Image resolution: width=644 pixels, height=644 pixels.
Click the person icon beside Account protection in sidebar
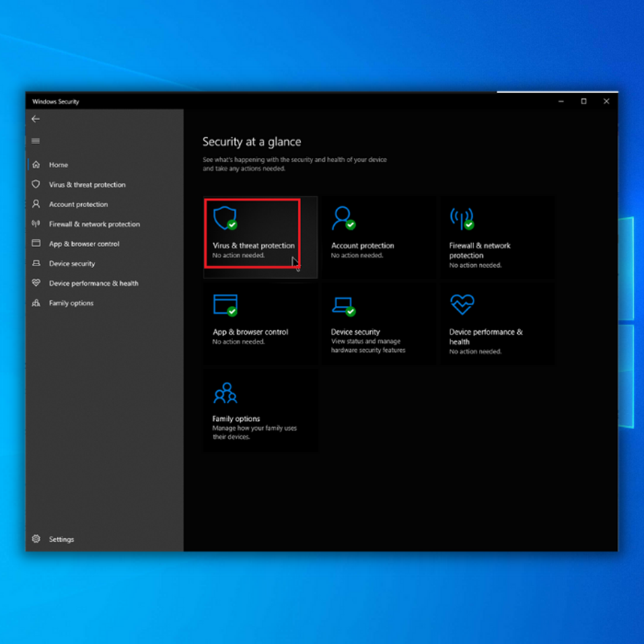pyautogui.click(x=36, y=204)
